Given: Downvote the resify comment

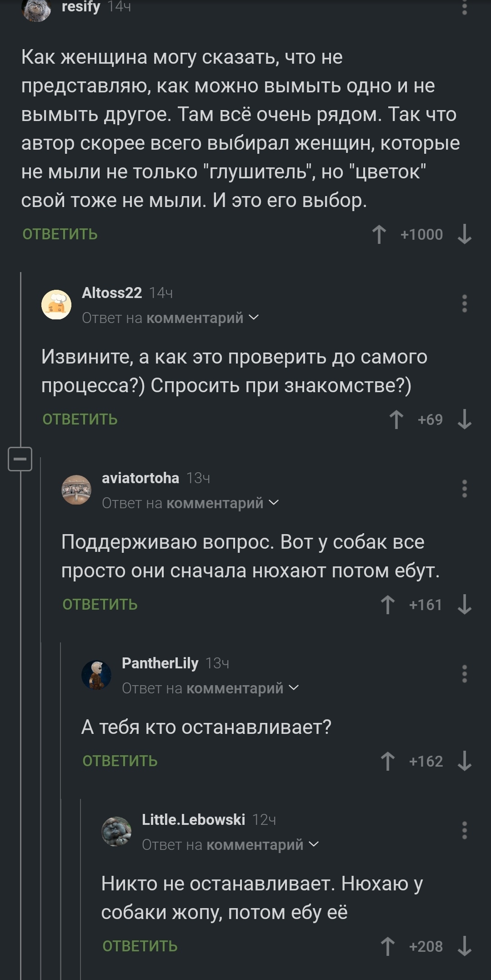Looking at the screenshot, I should (x=464, y=235).
